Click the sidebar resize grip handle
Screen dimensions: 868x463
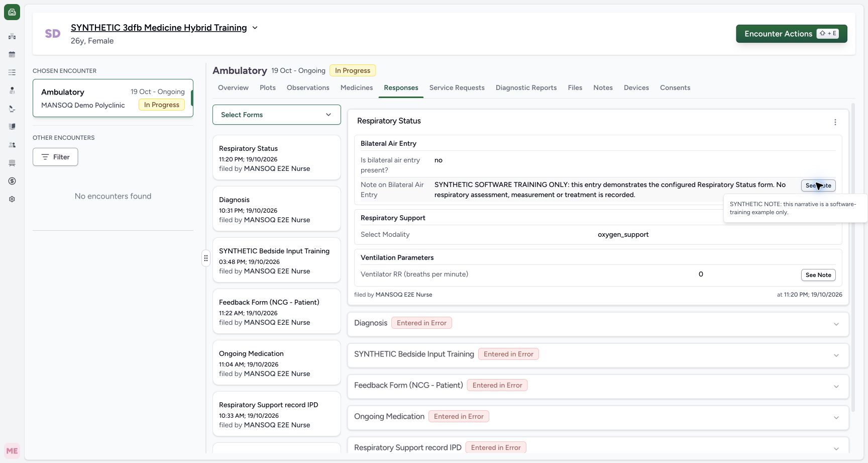(x=206, y=258)
